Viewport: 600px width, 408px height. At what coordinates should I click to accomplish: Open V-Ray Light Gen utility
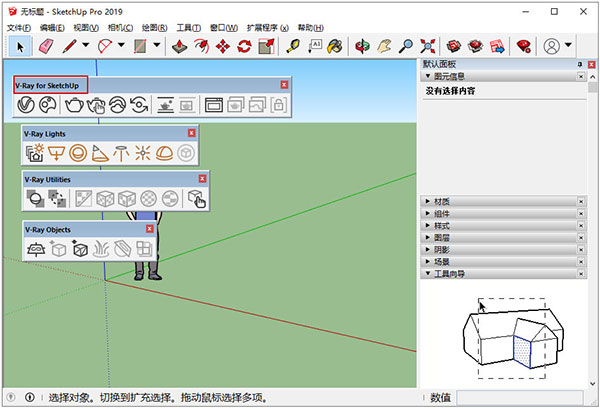click(34, 153)
